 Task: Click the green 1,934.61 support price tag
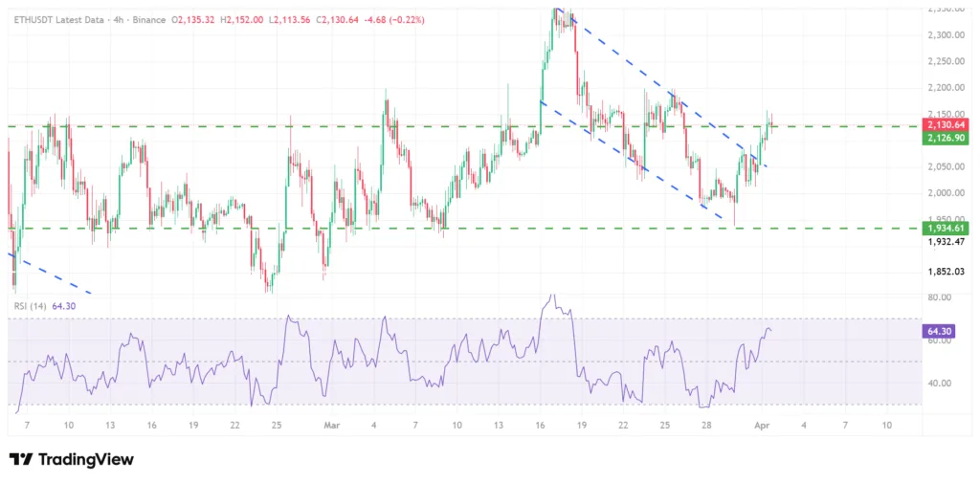[944, 228]
